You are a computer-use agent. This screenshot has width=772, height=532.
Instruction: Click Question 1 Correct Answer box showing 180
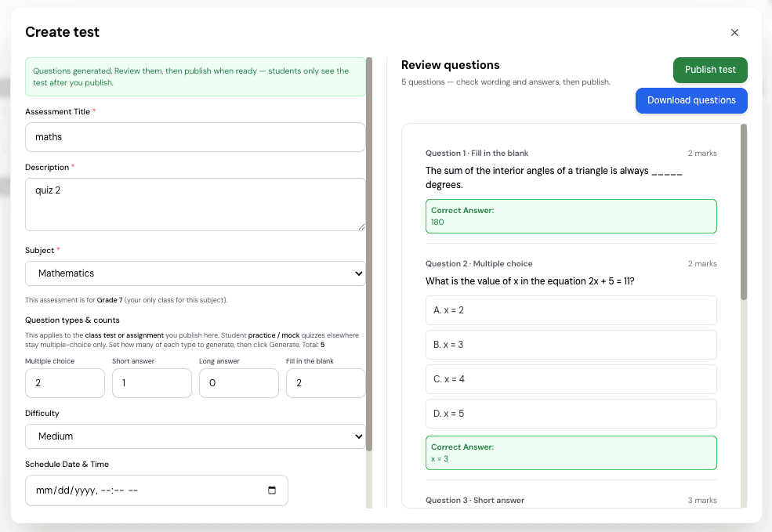click(x=571, y=215)
